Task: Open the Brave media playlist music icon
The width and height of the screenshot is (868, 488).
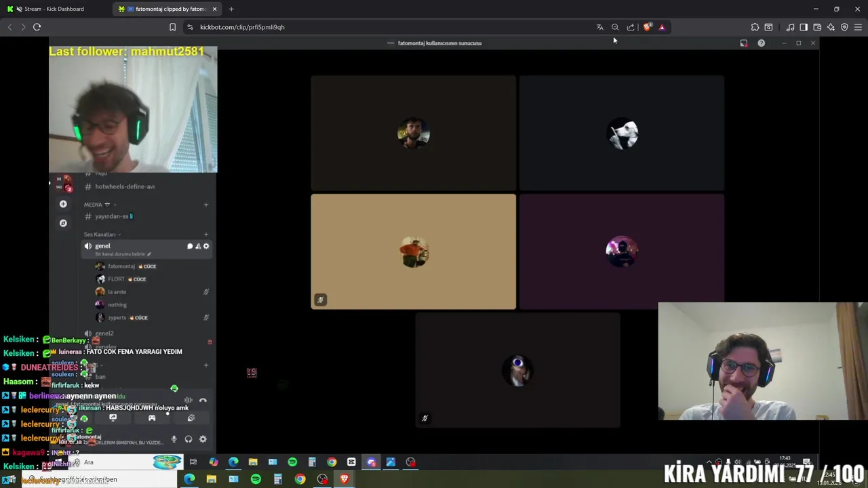Action: (x=790, y=27)
